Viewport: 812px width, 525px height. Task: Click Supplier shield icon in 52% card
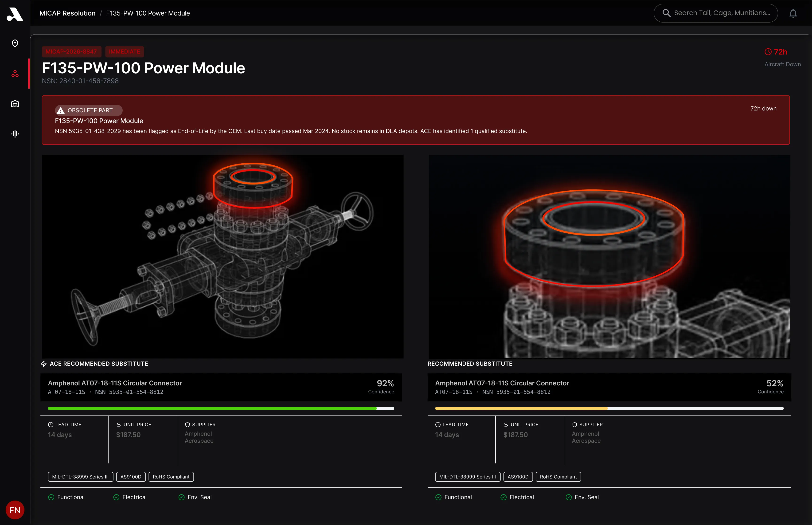(574, 425)
